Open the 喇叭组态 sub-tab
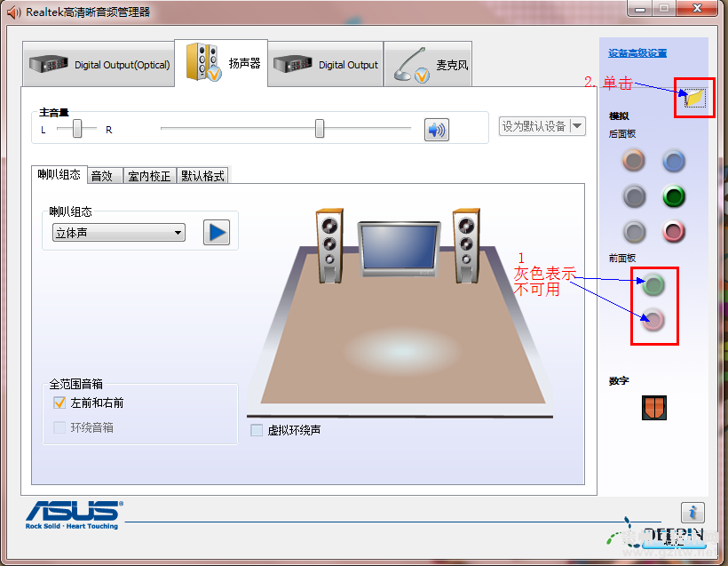This screenshot has width=728, height=566. [x=59, y=175]
